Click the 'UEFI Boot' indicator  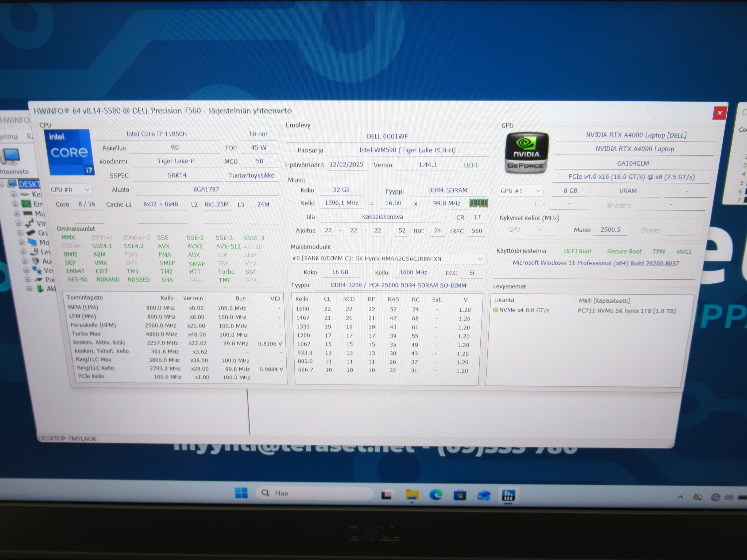click(578, 251)
